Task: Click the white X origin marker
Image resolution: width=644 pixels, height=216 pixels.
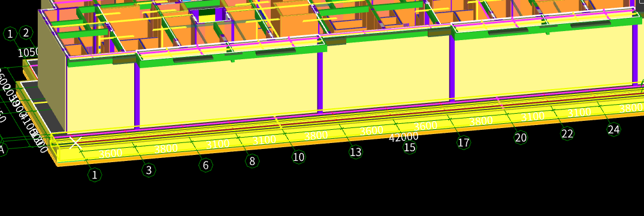Action: 75,143
